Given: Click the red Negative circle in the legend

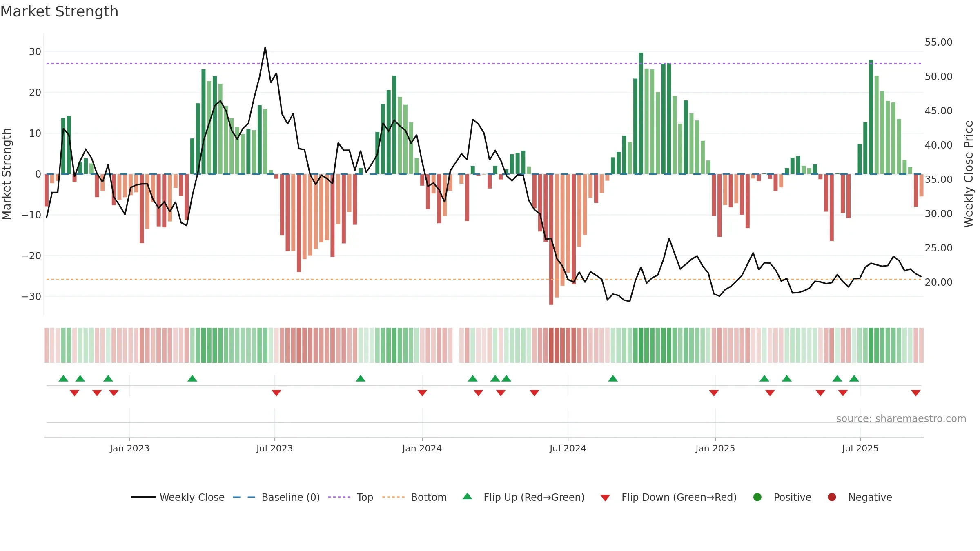Looking at the screenshot, I should tap(832, 497).
